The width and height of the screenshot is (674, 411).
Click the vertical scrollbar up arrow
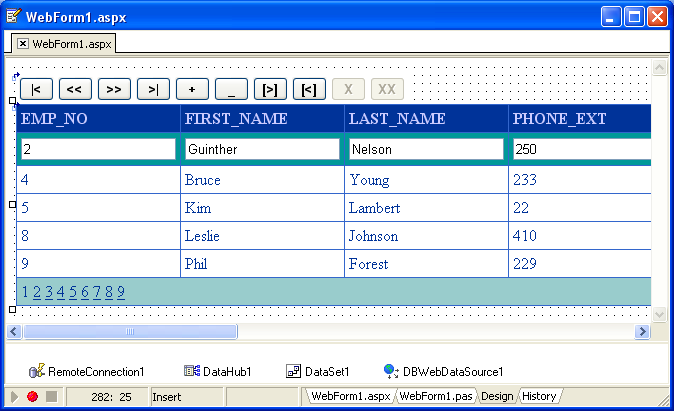coord(659,69)
